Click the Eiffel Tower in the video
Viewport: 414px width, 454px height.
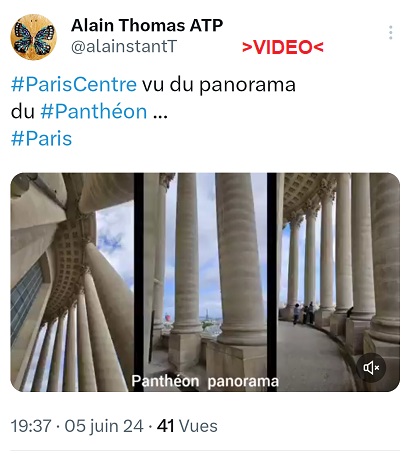pyautogui.click(x=207, y=317)
